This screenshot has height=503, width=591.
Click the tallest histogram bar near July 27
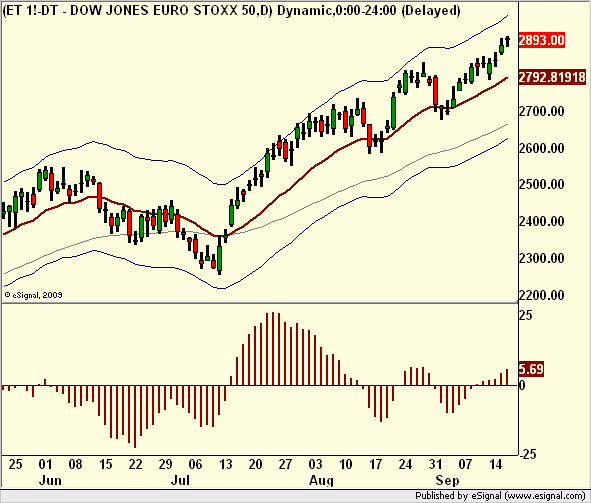(273, 349)
